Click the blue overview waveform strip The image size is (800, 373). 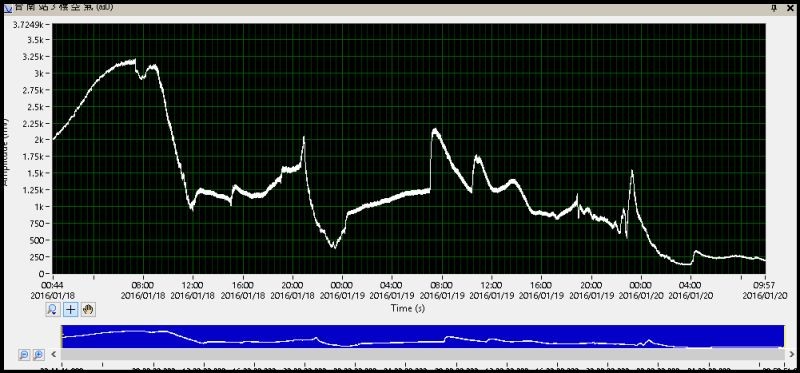click(x=422, y=336)
